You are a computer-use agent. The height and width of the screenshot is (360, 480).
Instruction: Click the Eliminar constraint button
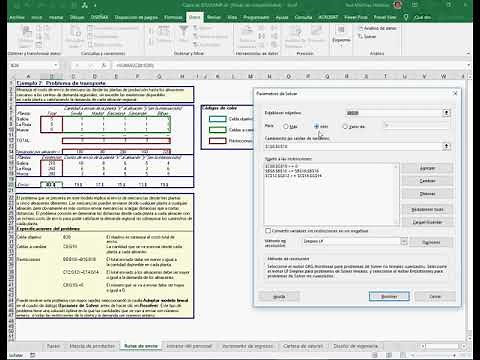tap(427, 194)
